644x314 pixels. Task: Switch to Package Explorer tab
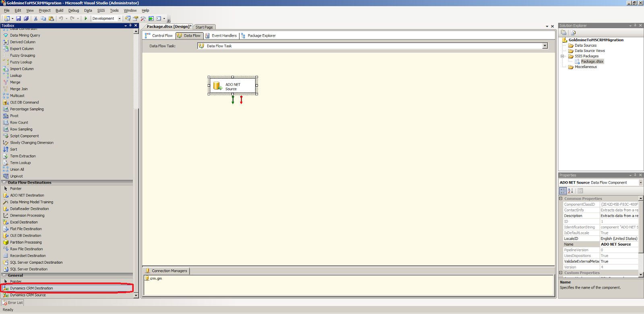(x=258, y=35)
